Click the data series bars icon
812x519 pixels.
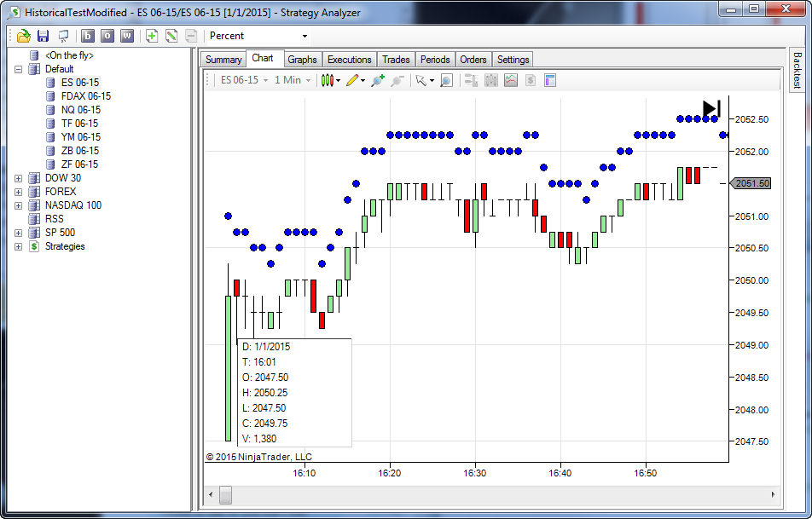(491, 80)
